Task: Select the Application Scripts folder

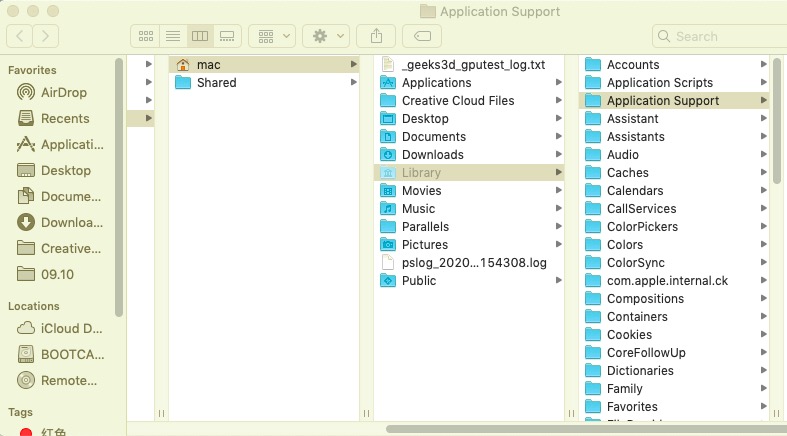Action: pos(674,83)
